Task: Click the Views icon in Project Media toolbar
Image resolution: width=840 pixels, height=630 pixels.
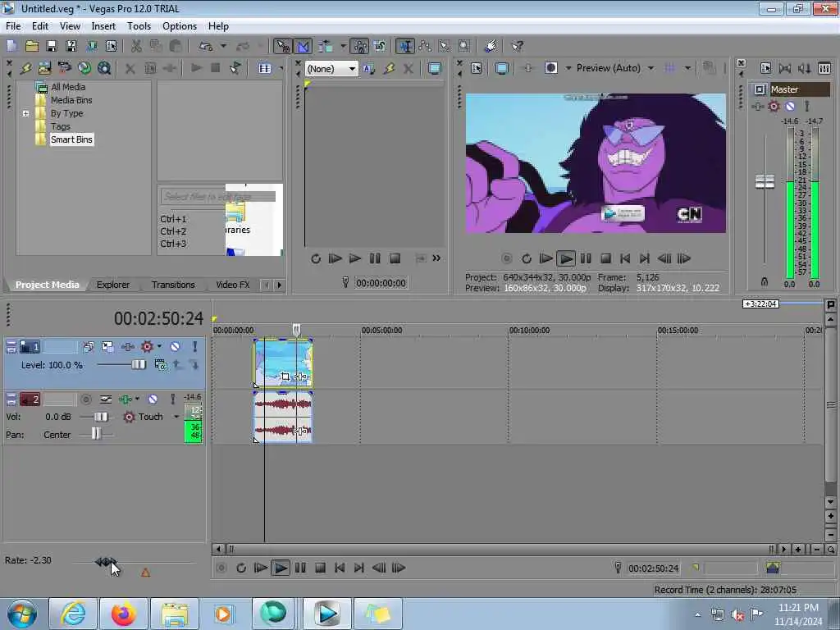Action: 265,68
